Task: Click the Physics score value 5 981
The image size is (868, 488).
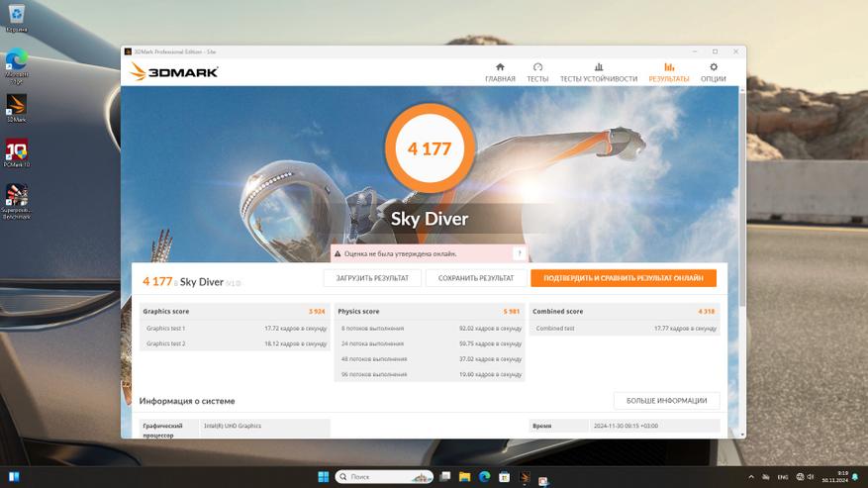Action: pos(512,311)
